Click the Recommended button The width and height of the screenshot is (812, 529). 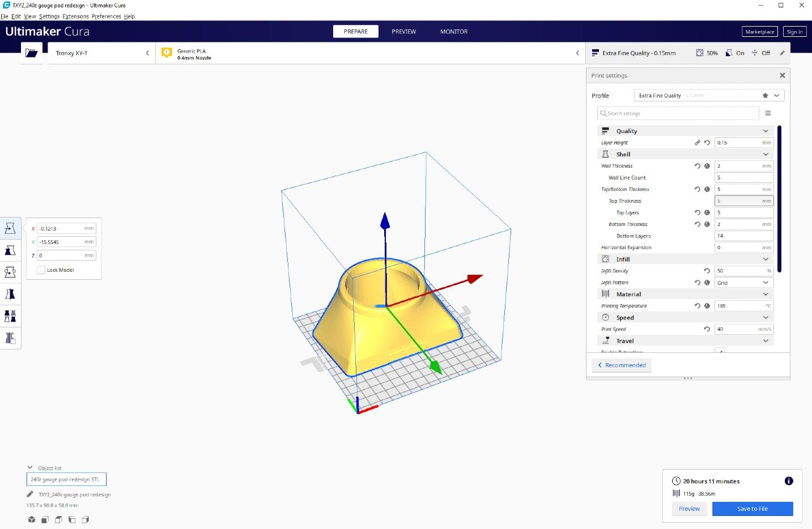point(622,365)
